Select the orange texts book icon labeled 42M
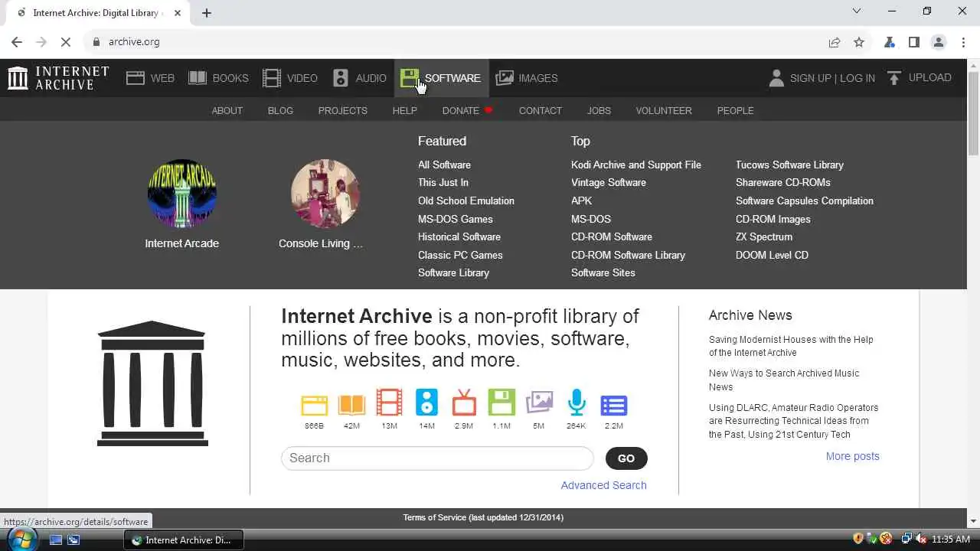 (351, 405)
